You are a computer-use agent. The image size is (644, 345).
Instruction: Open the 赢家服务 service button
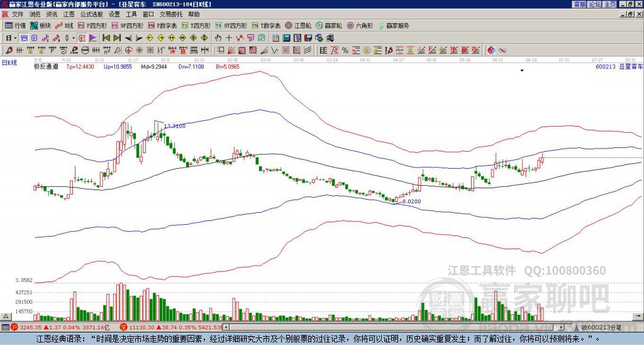pos(394,25)
